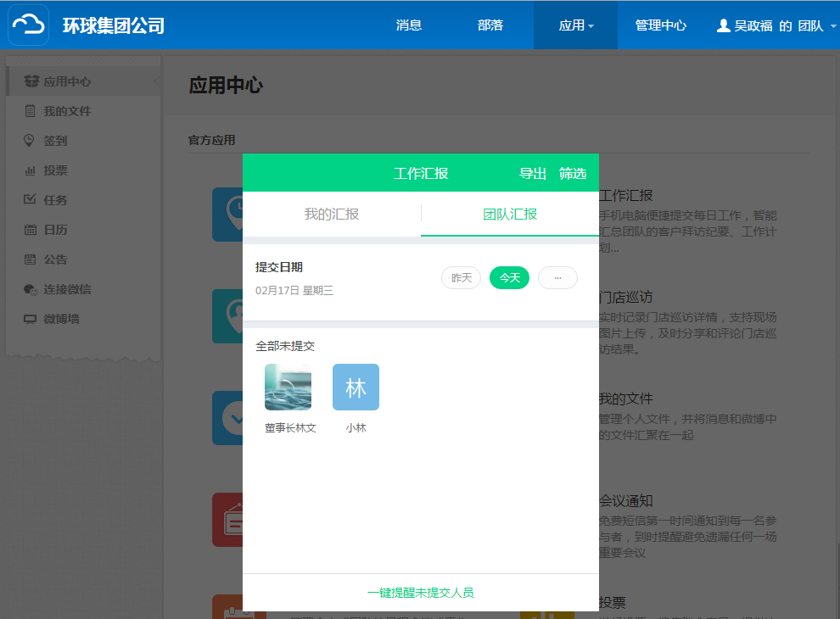Open 我的文件 sidebar item

click(x=67, y=111)
